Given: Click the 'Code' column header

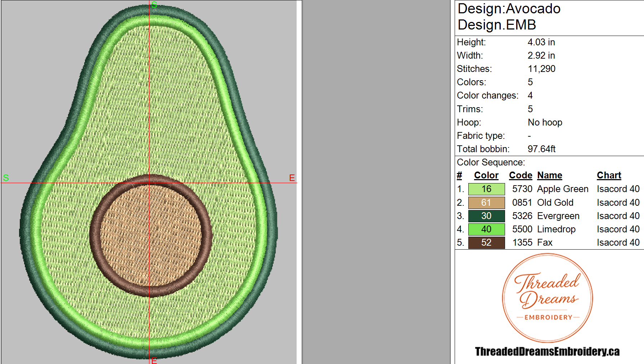Looking at the screenshot, I should [521, 175].
